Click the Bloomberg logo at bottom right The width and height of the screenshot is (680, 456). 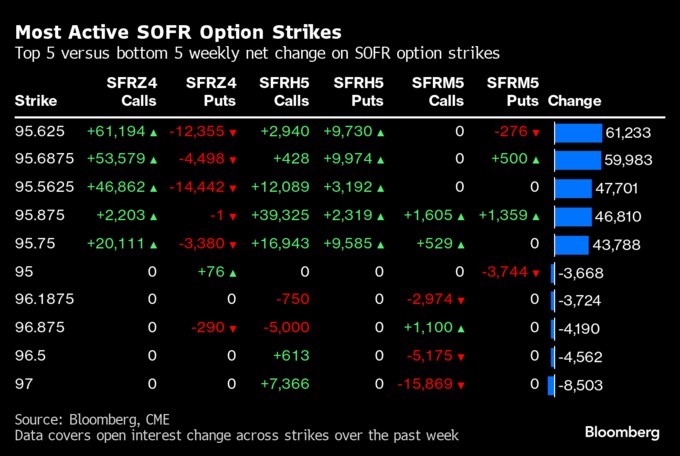click(x=622, y=432)
